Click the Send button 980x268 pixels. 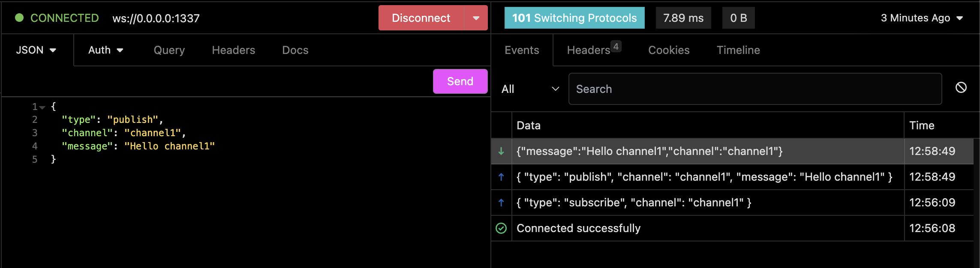460,81
